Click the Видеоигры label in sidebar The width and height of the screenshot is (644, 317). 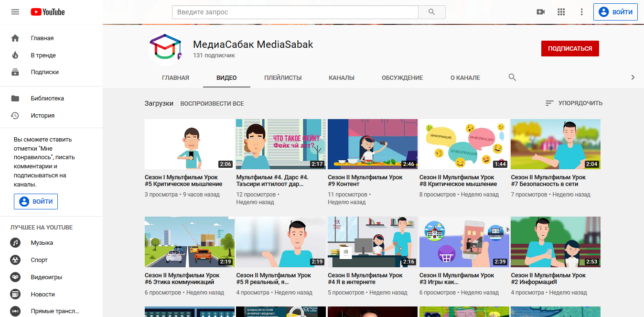point(46,277)
